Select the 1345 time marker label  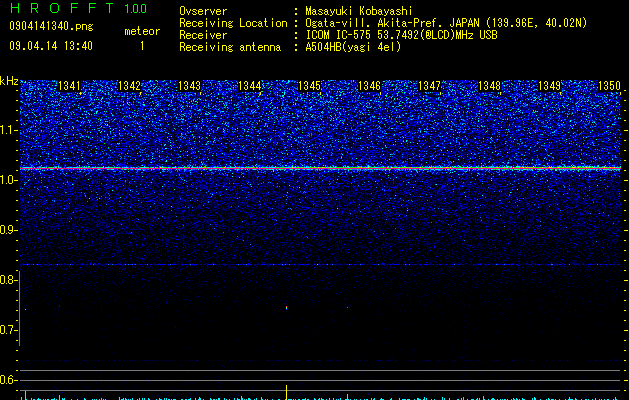tap(309, 86)
